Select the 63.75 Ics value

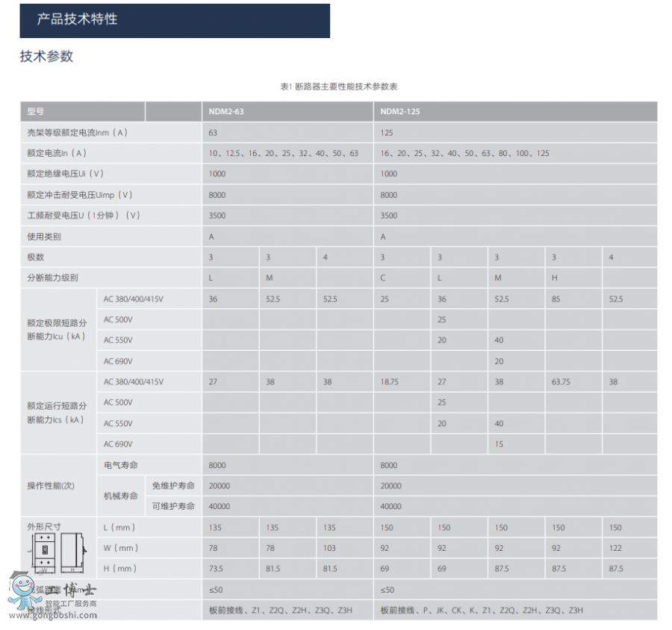[x=561, y=381]
